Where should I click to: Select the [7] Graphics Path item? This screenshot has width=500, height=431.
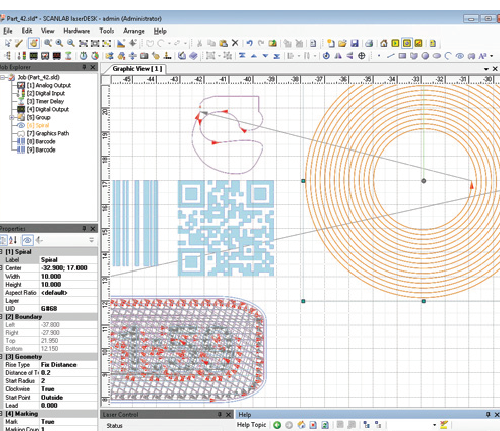pos(48,133)
